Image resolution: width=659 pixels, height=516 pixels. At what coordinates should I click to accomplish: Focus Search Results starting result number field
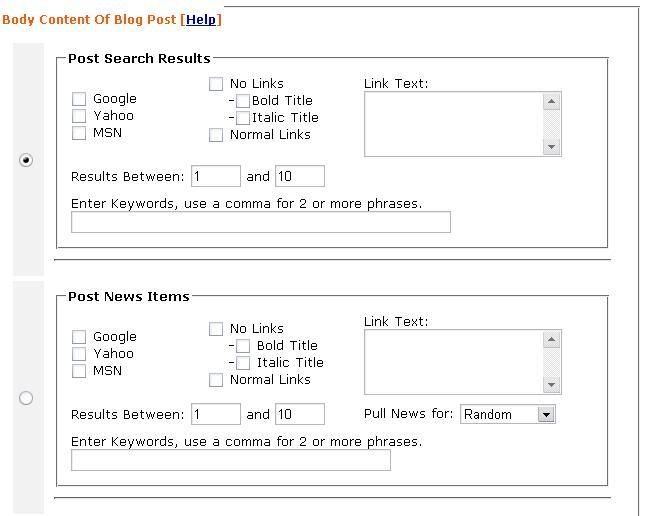pyautogui.click(x=216, y=176)
